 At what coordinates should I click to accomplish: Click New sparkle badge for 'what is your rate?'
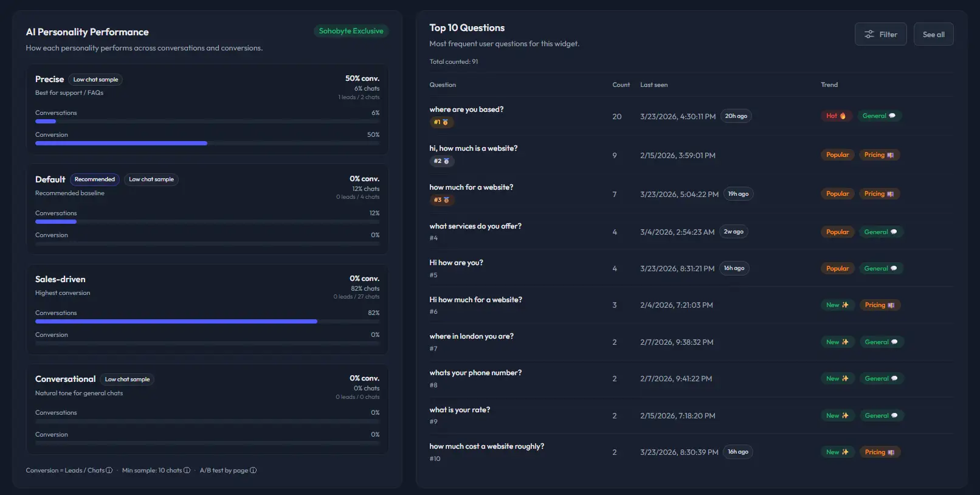click(837, 415)
